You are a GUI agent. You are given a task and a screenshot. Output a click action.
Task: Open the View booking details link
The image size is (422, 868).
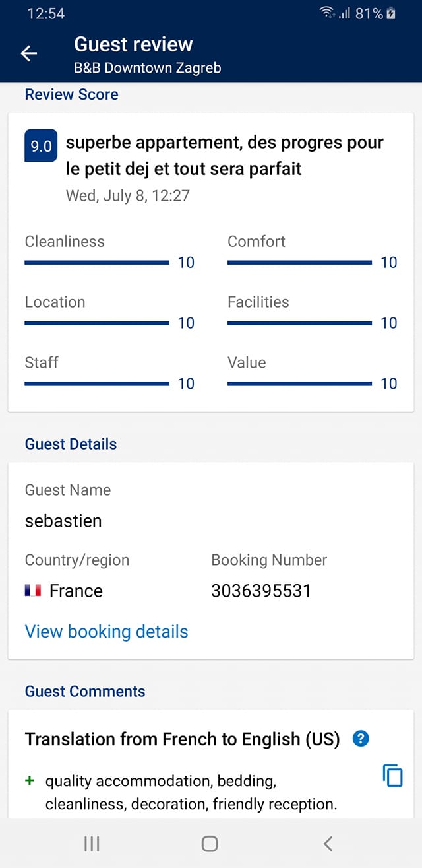tap(106, 632)
